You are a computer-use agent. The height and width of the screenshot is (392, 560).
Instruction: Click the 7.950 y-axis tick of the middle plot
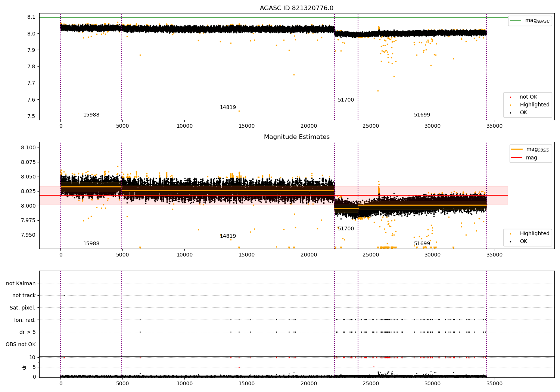pos(28,235)
